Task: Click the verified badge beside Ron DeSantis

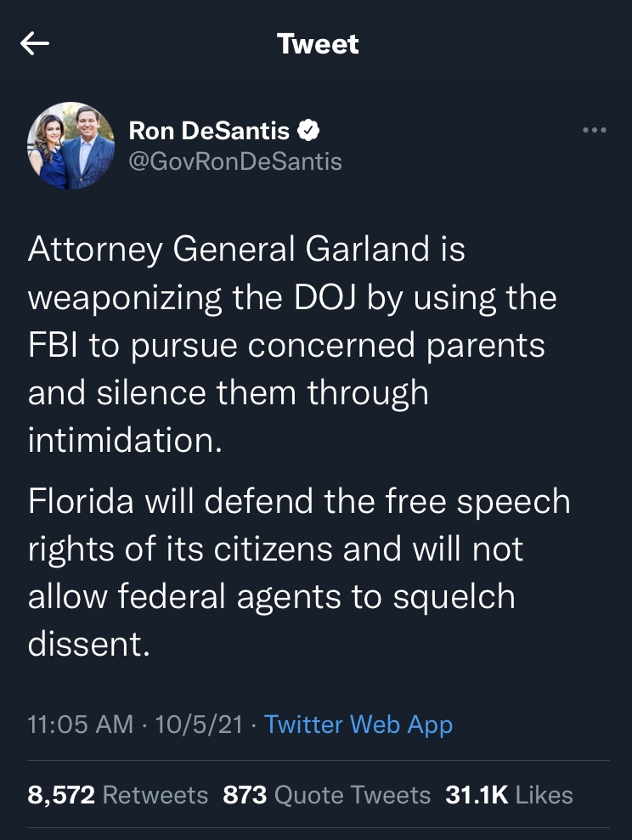Action: coord(308,130)
